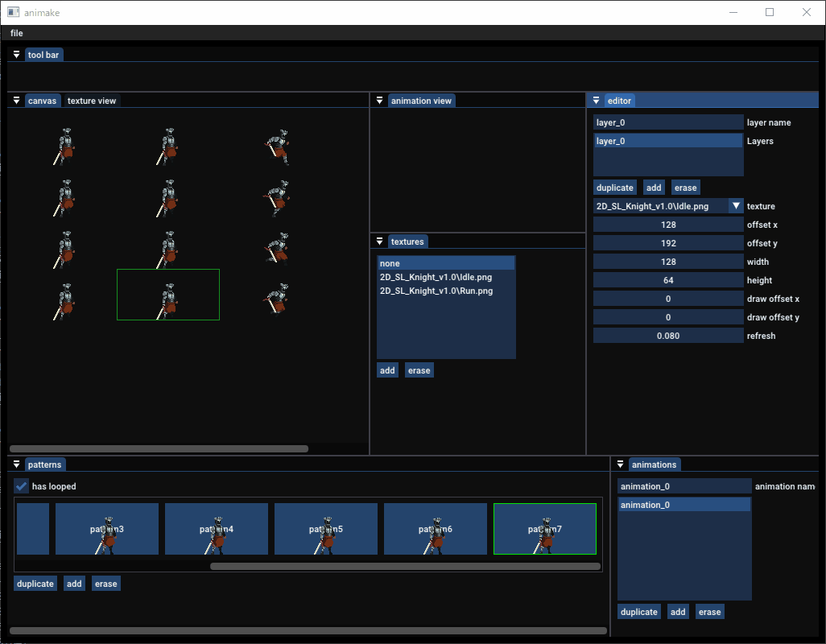This screenshot has width=826, height=644.
Task: Click the offset y value field
Action: pos(668,243)
